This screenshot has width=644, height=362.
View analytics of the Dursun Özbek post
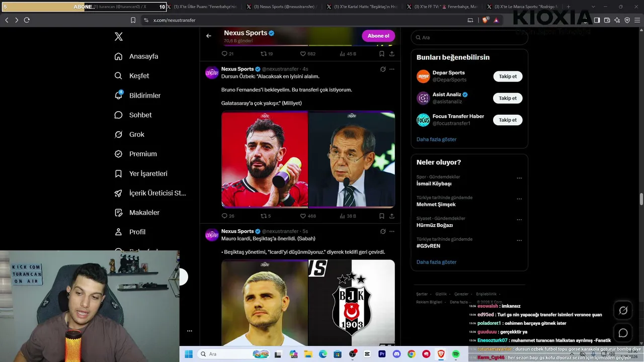pos(348,216)
